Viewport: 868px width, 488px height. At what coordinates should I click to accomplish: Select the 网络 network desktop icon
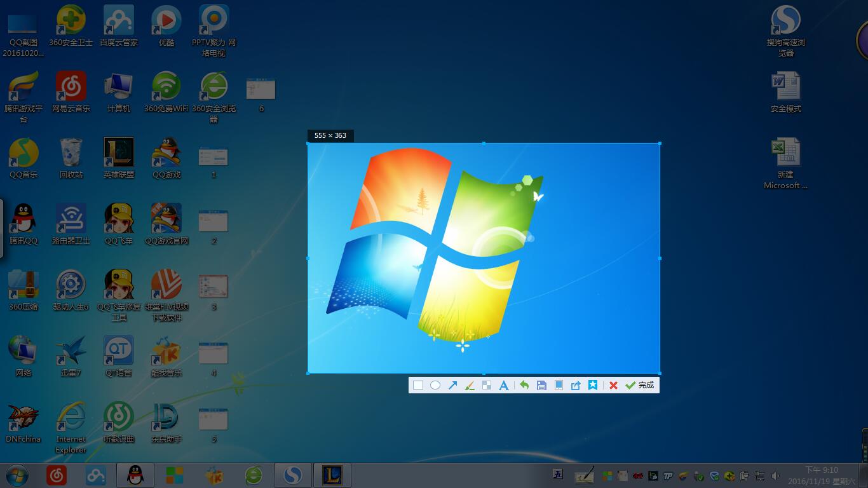(x=24, y=356)
